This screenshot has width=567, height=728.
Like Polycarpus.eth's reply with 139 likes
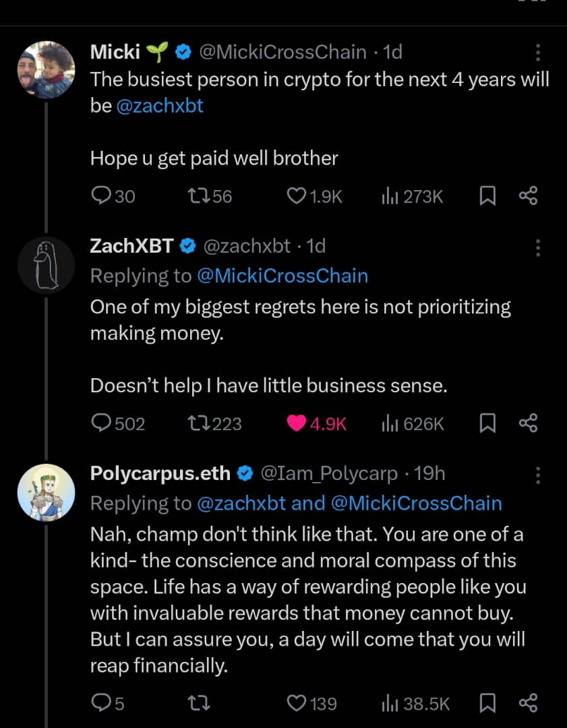click(297, 704)
